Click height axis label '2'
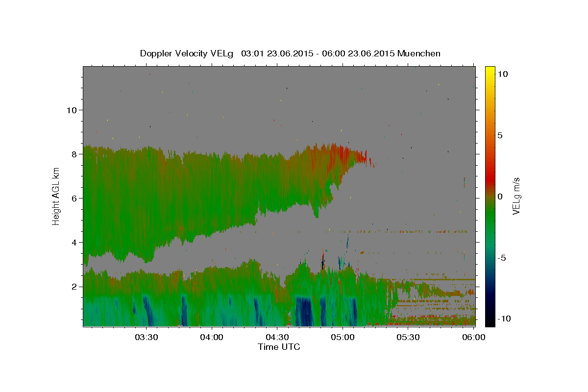This screenshot has width=588, height=392. tap(74, 287)
